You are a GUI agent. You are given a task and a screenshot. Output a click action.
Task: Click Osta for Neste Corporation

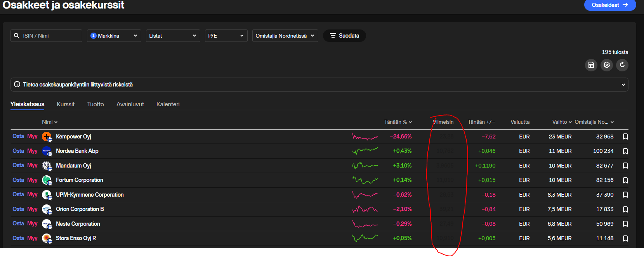(18, 223)
